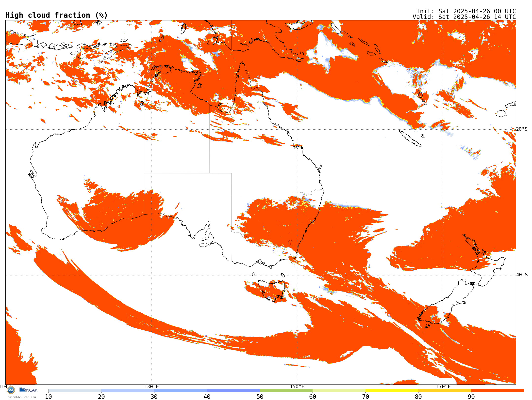Click the yellow 70-80 colorbar segment
This screenshot has width=532, height=400.
tap(392, 391)
